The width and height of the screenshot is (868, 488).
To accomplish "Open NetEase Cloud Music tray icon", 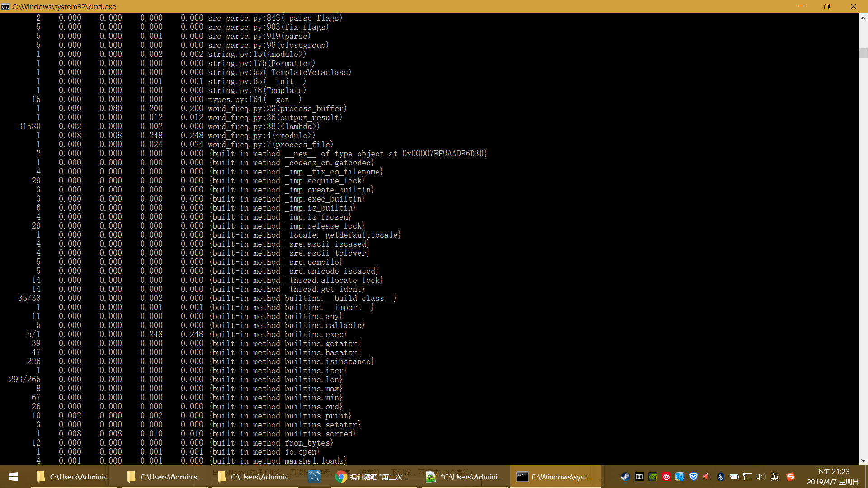I will [666, 477].
